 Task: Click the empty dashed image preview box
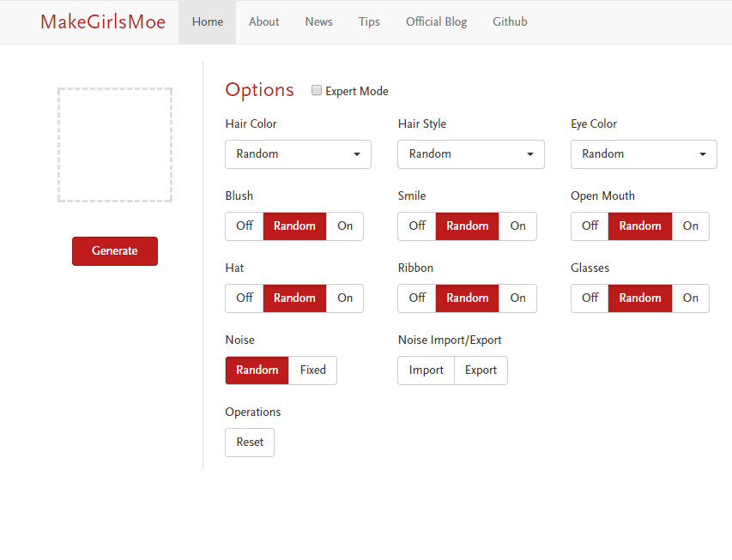(x=115, y=145)
